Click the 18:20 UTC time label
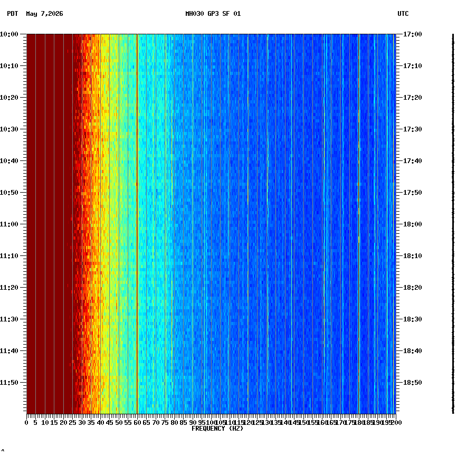This screenshot has width=476, height=456. click(413, 288)
